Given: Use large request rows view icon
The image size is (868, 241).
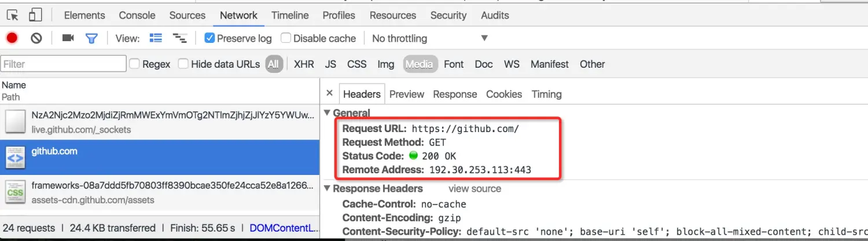Looking at the screenshot, I should pos(156,38).
